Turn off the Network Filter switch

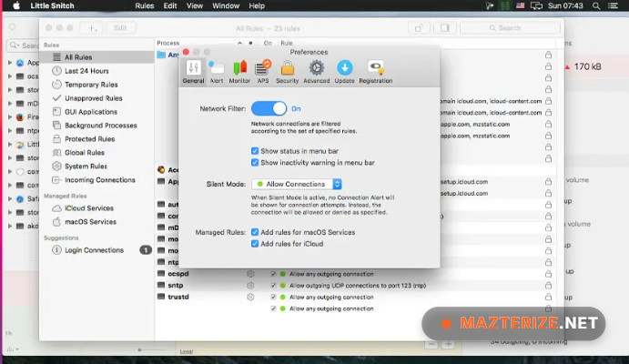269,108
